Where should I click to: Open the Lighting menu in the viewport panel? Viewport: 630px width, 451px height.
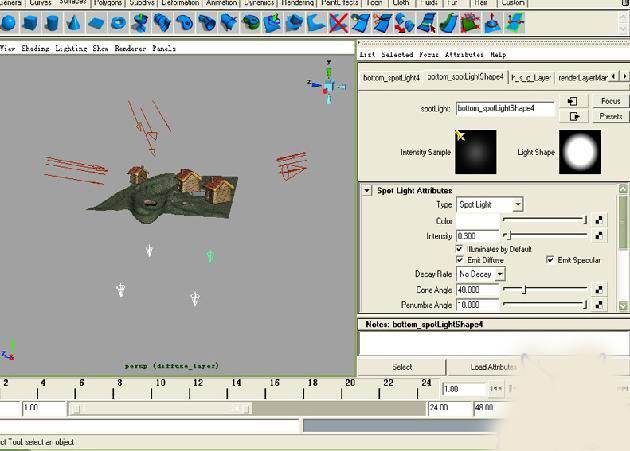70,48
